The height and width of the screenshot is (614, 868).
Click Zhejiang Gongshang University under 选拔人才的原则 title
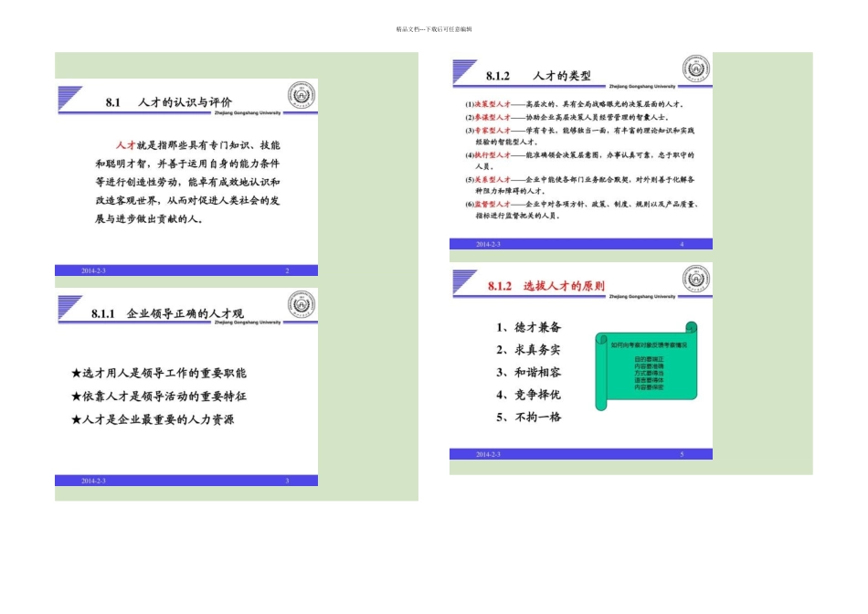click(x=642, y=297)
